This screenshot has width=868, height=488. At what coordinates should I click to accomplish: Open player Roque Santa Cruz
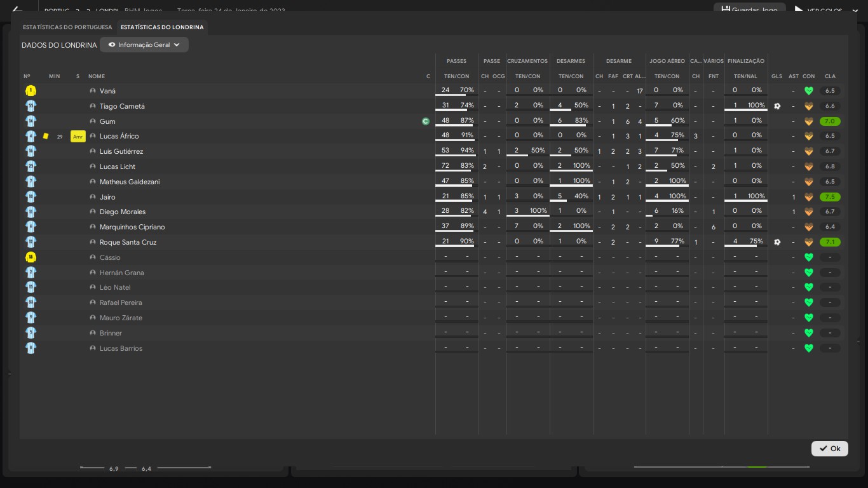(x=128, y=242)
